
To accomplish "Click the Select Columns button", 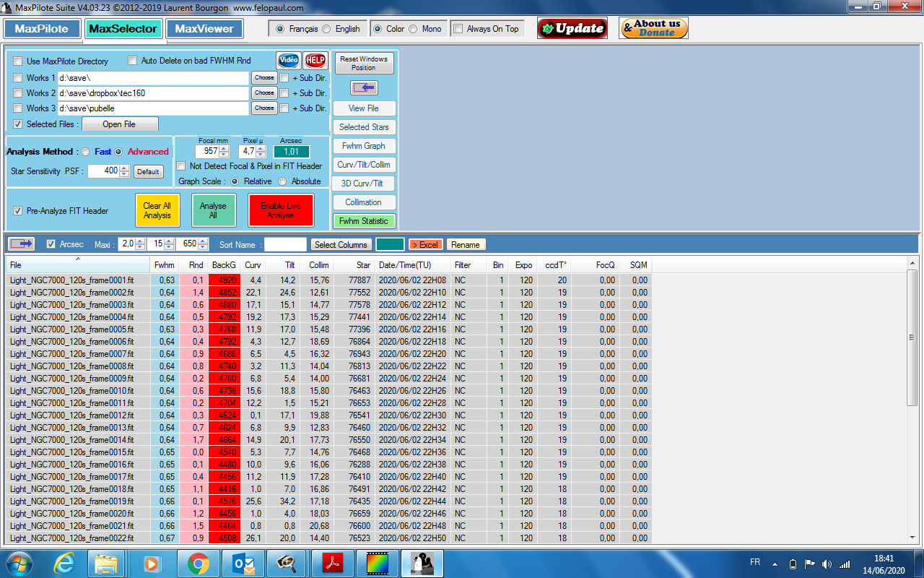I will point(341,245).
